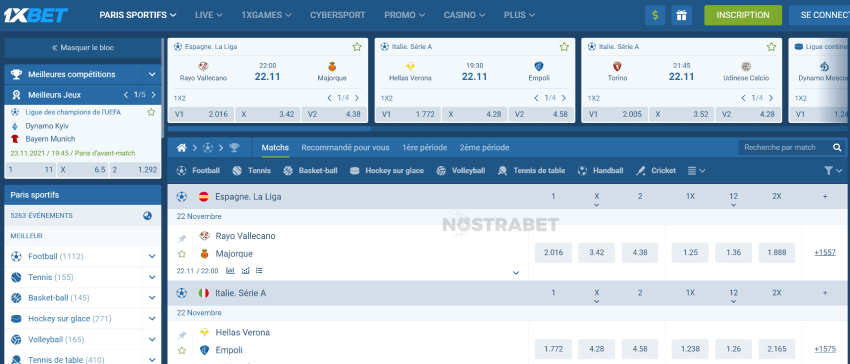Image resolution: width=850 pixels, height=364 pixels.
Task: Pin the Hellas Verona match
Action: 182,335
